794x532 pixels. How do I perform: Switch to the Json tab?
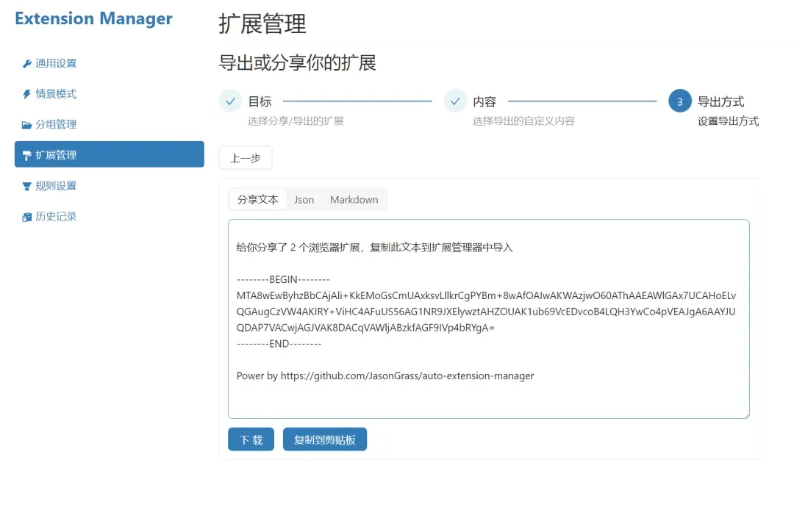tap(304, 200)
